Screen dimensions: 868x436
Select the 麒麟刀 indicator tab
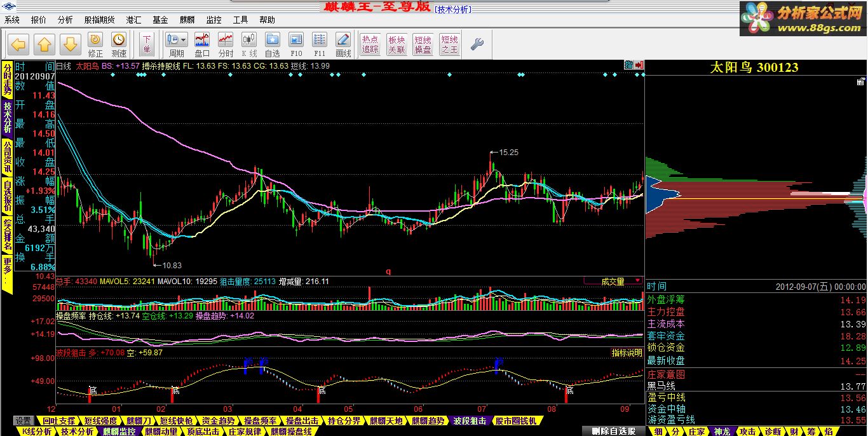139,421
